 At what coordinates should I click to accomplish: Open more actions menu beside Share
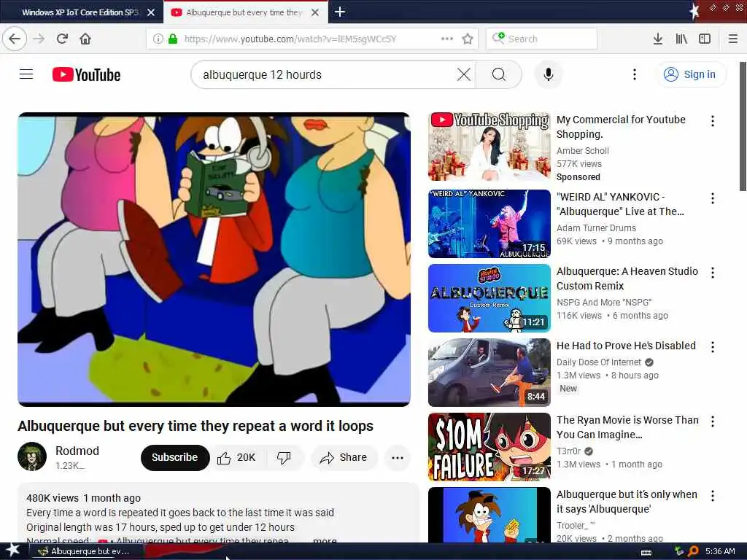click(398, 458)
